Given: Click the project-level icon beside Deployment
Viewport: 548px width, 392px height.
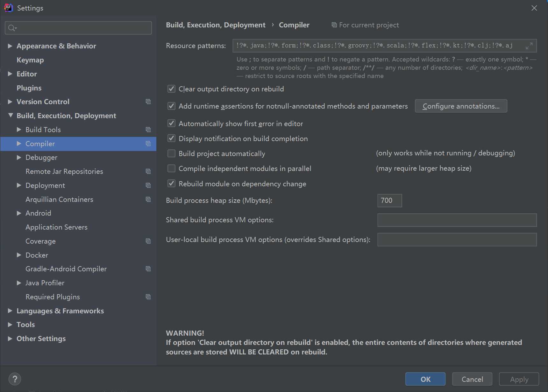Looking at the screenshot, I should point(148,185).
